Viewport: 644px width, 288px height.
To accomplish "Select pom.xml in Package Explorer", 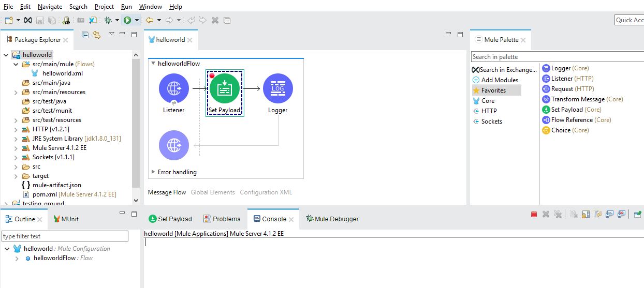I will [69, 194].
